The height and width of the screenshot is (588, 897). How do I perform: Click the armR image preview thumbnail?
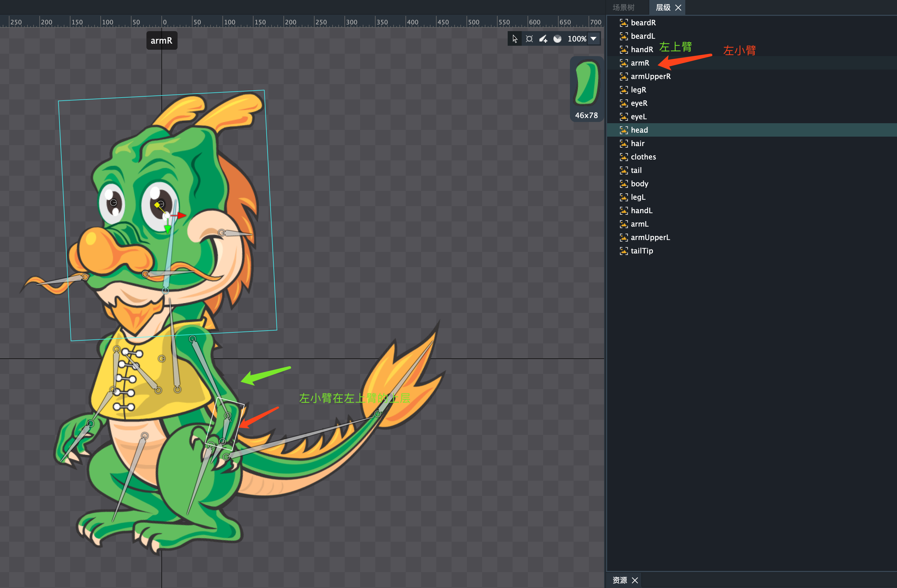click(x=586, y=84)
